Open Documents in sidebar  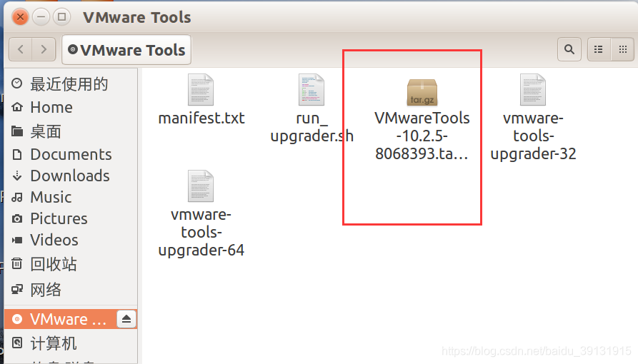pyautogui.click(x=71, y=154)
